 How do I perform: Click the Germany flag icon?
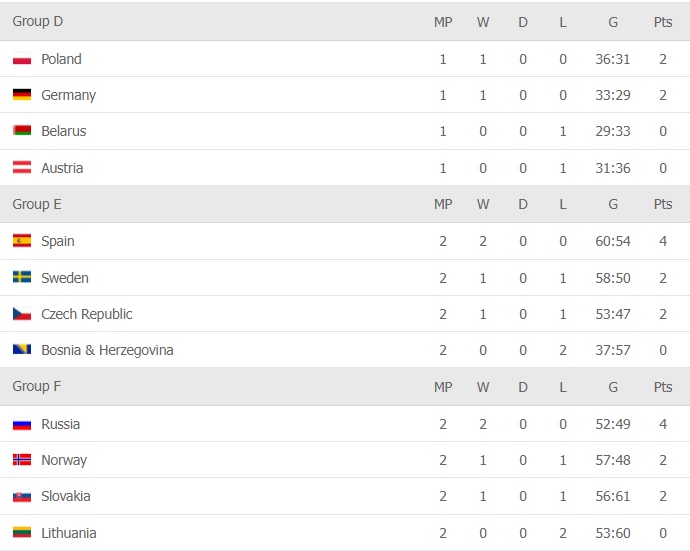pyautogui.click(x=22, y=95)
